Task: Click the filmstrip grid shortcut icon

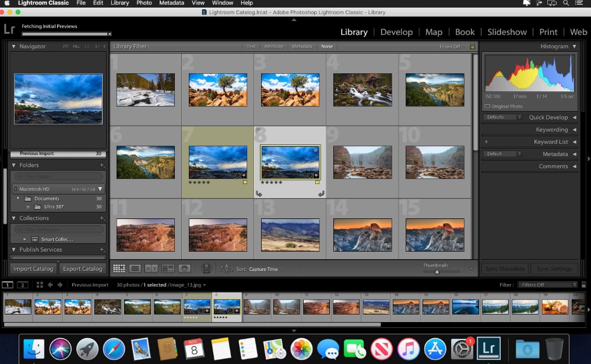Action: pyautogui.click(x=40, y=285)
